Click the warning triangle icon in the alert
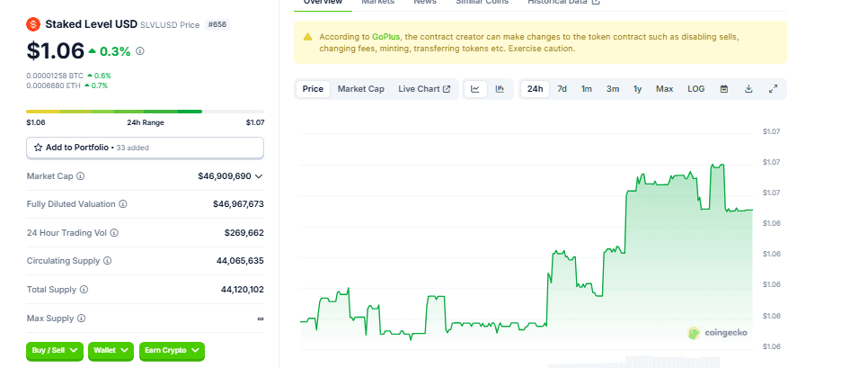868x368 pixels. point(308,37)
